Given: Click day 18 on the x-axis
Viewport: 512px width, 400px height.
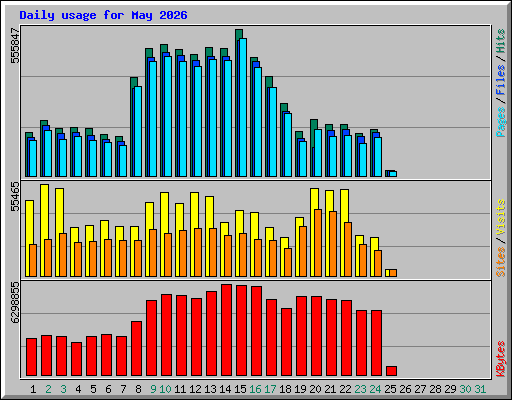Looking at the screenshot, I should click(286, 389).
